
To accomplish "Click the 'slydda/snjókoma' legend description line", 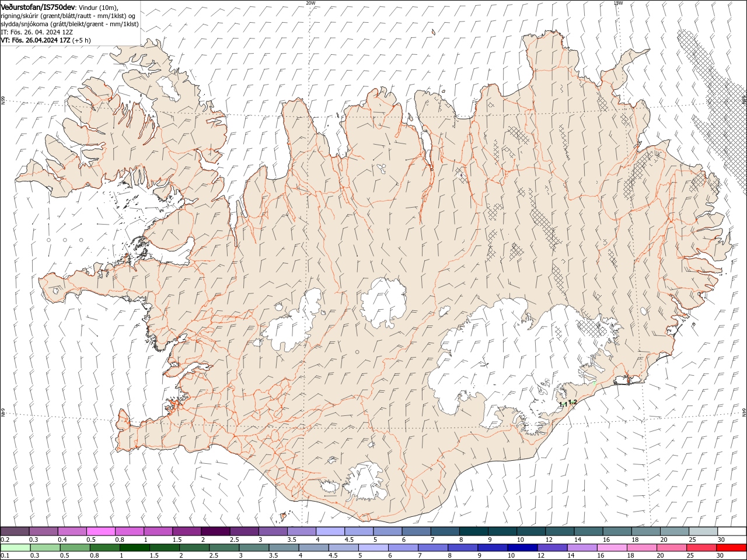I will pos(69,24).
